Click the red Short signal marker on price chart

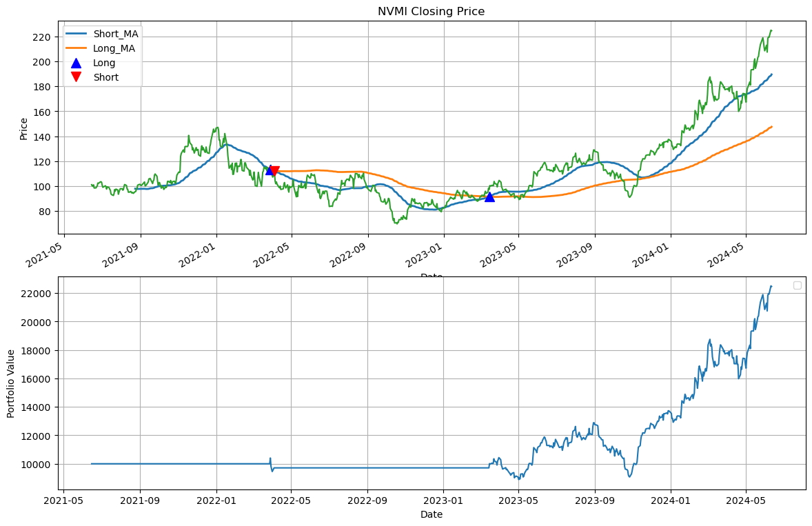[x=274, y=171]
